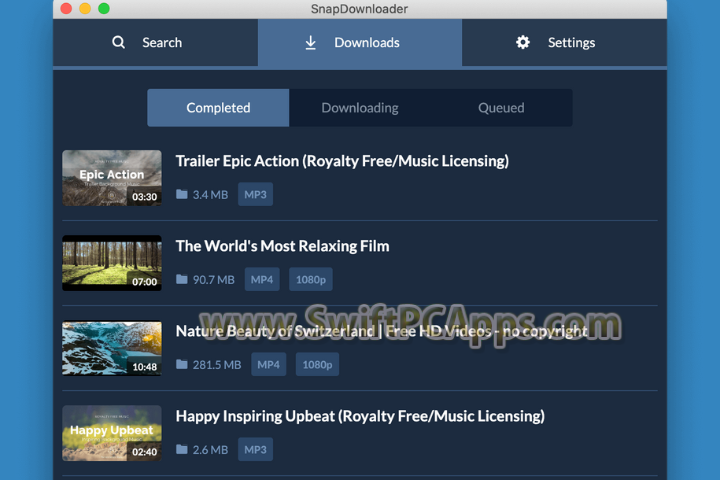The width and height of the screenshot is (720, 480).
Task: Click the green macOS zoom button
Action: (104, 8)
